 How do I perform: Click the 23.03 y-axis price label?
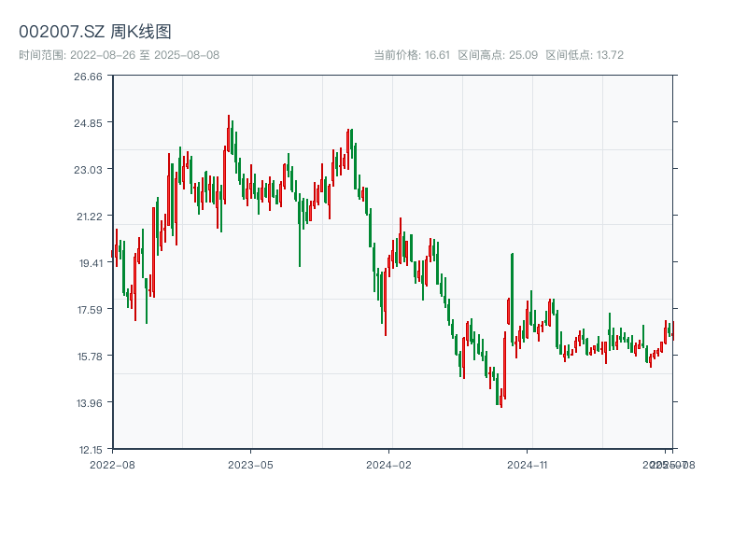click(x=89, y=170)
